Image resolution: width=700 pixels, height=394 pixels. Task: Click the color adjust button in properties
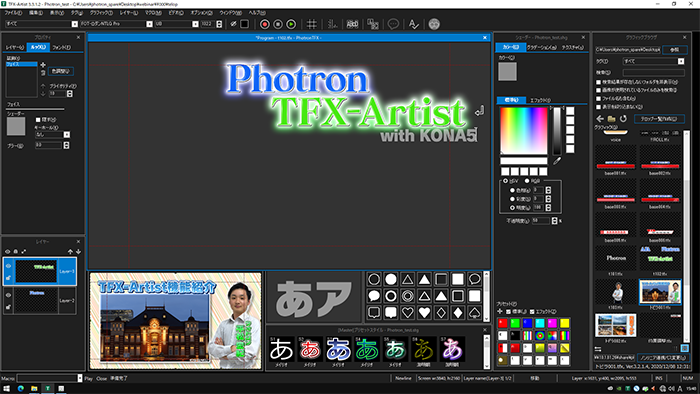click(x=61, y=71)
